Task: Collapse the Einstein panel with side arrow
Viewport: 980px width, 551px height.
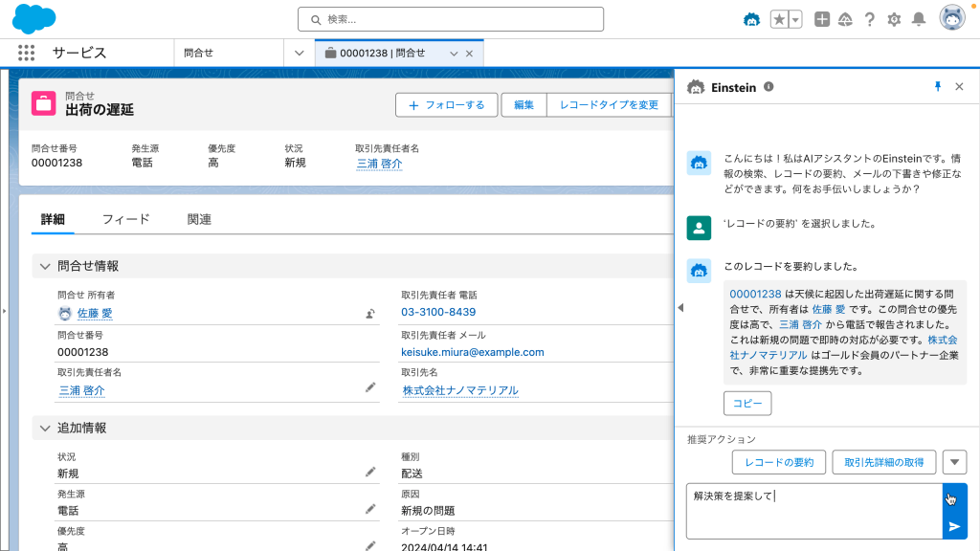Action: coord(680,307)
